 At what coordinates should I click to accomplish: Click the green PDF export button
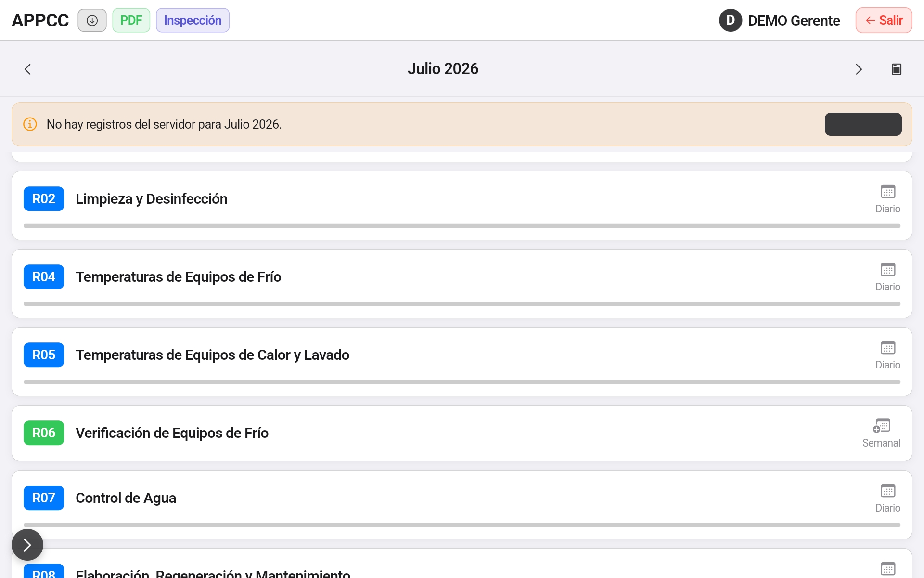click(x=131, y=20)
